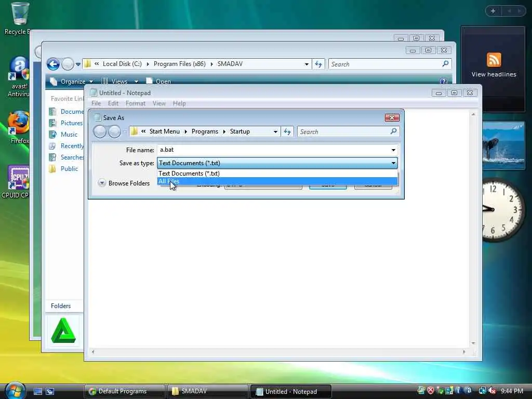Open recent pages dropdown in Explorer
The image size is (532, 399).
tap(78, 64)
